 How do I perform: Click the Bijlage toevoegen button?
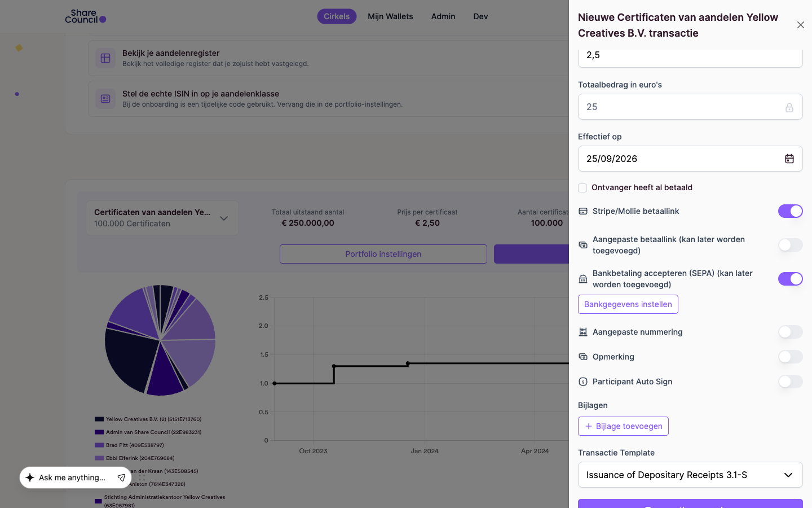click(x=623, y=426)
